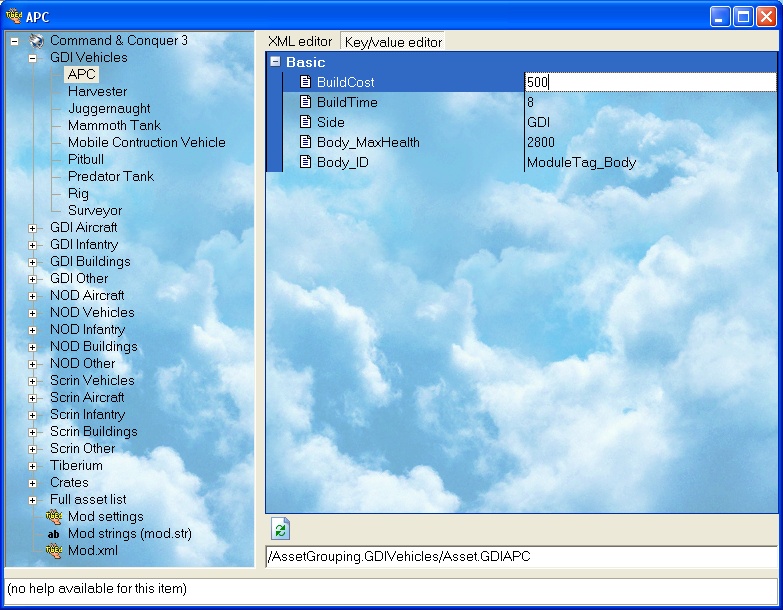Click the Side row document icon
783x610 pixels.
click(x=306, y=122)
